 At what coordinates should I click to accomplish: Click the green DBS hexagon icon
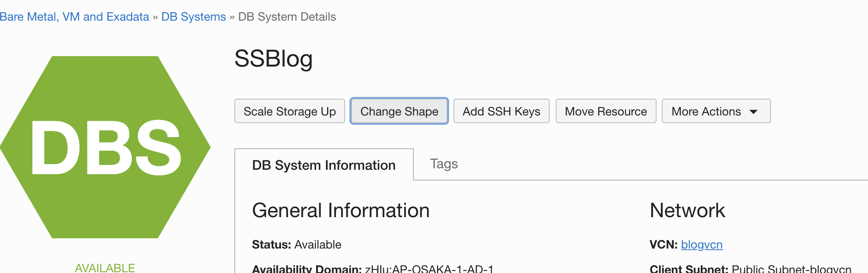(105, 147)
